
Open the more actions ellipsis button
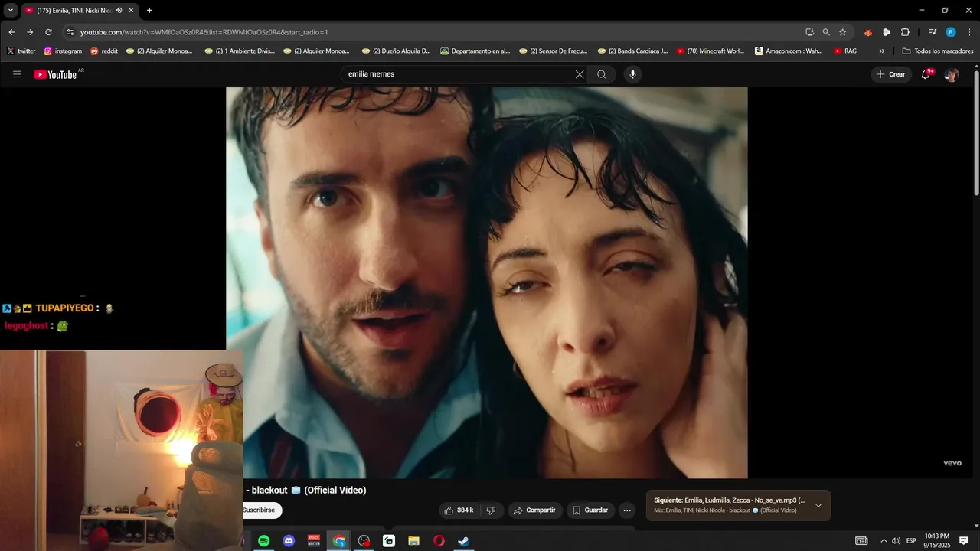[x=627, y=510]
